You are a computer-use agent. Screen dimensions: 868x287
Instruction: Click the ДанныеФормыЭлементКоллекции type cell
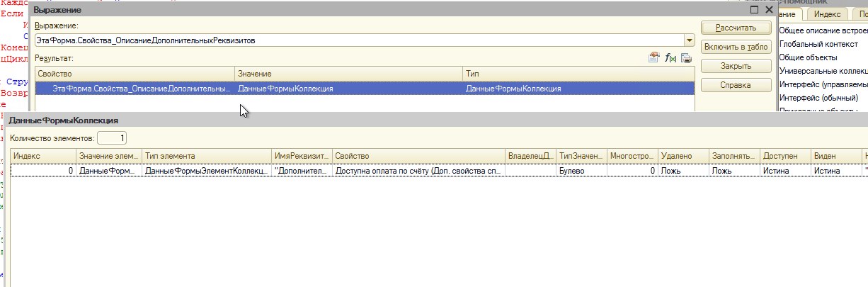(206, 171)
